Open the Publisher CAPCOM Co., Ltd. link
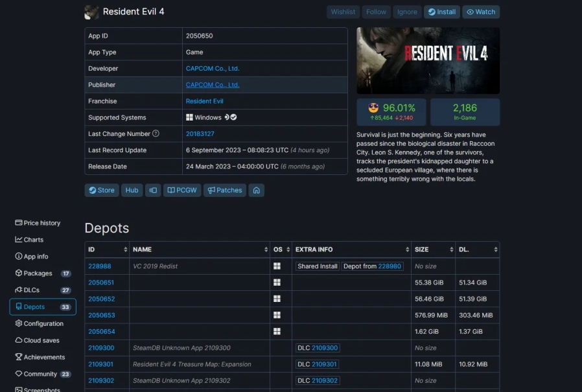This screenshot has height=392, width=582. (x=213, y=85)
